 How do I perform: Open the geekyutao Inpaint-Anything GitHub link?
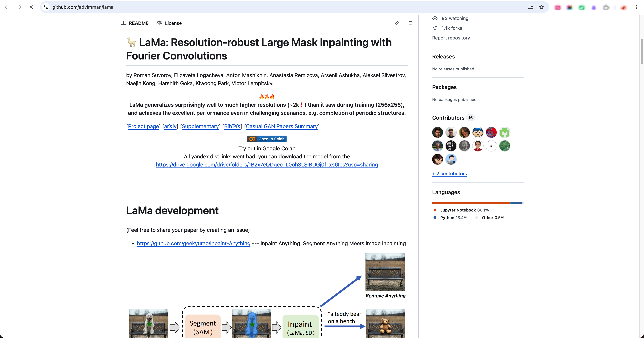194,243
